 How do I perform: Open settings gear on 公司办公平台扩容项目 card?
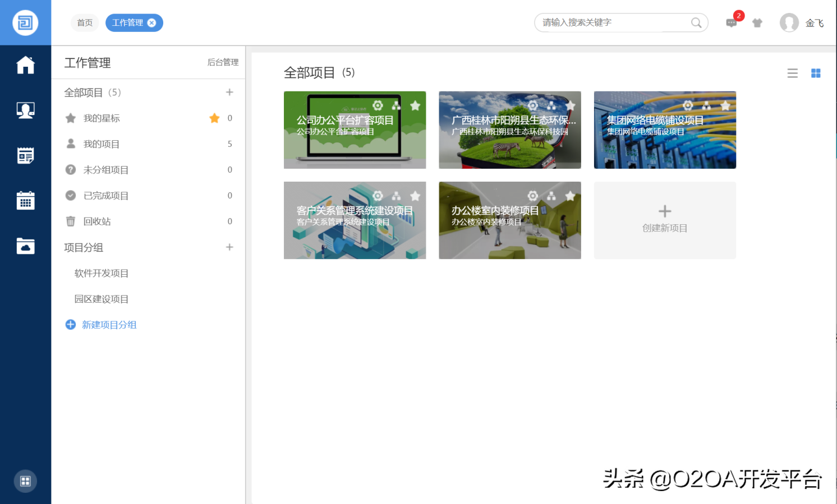[378, 105]
